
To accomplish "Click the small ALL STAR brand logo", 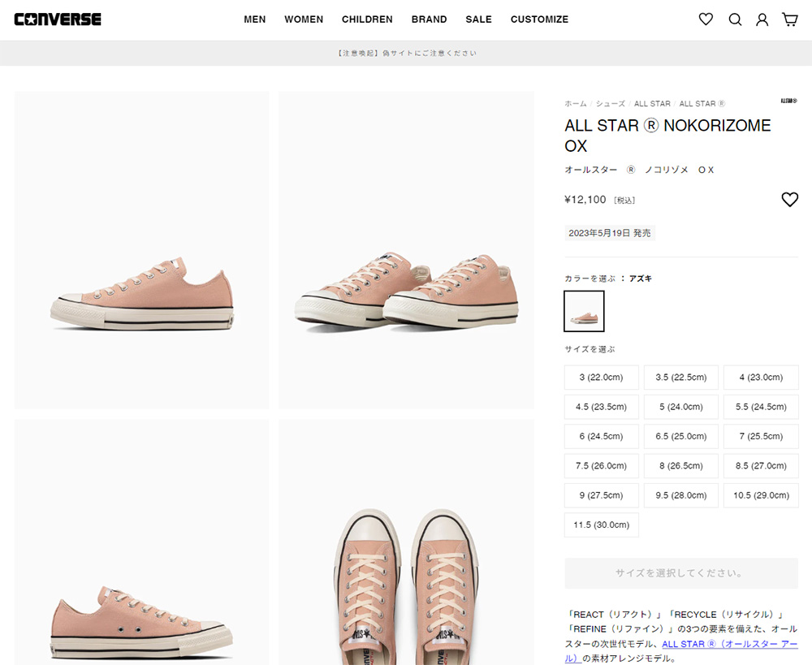I will click(788, 101).
